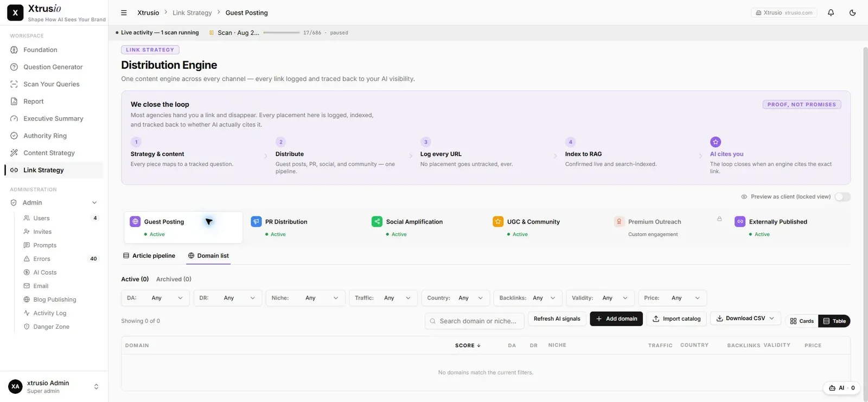This screenshot has width=868, height=402.
Task: Click the PROOF, NOT PROMISES badge
Action: point(802,105)
